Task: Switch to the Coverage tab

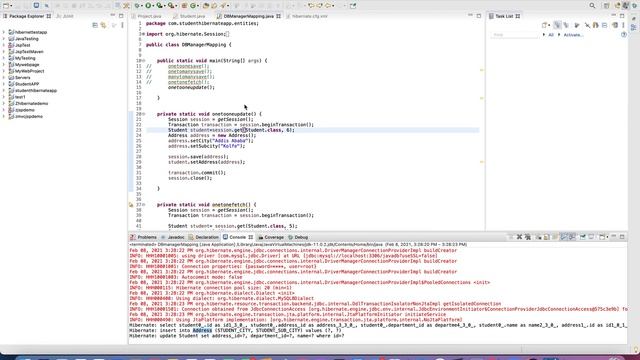Action: [271, 237]
